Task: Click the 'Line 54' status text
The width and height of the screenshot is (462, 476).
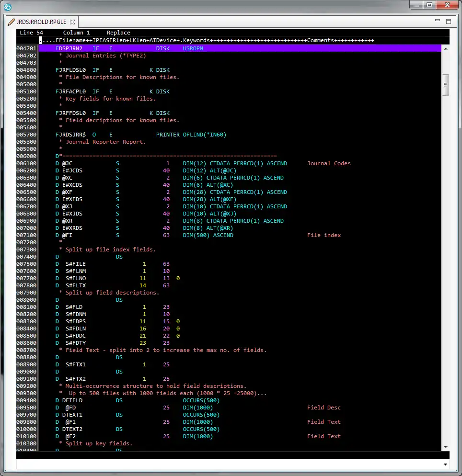Action: [x=31, y=33]
